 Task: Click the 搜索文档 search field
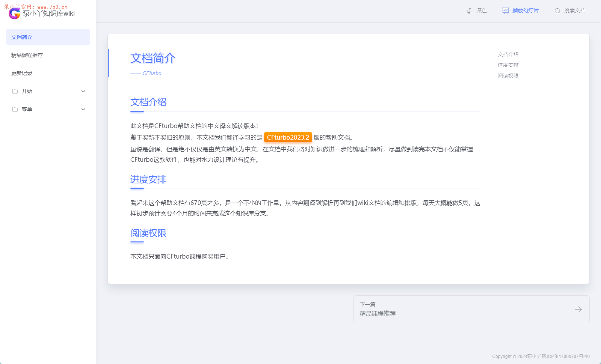pyautogui.click(x=572, y=11)
